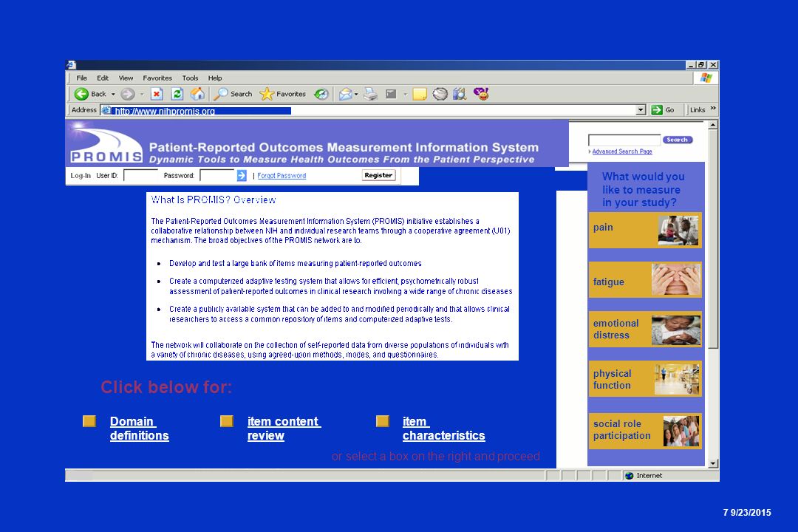The height and width of the screenshot is (532, 798).
Task: Open the item content review link
Action: pyautogui.click(x=284, y=428)
